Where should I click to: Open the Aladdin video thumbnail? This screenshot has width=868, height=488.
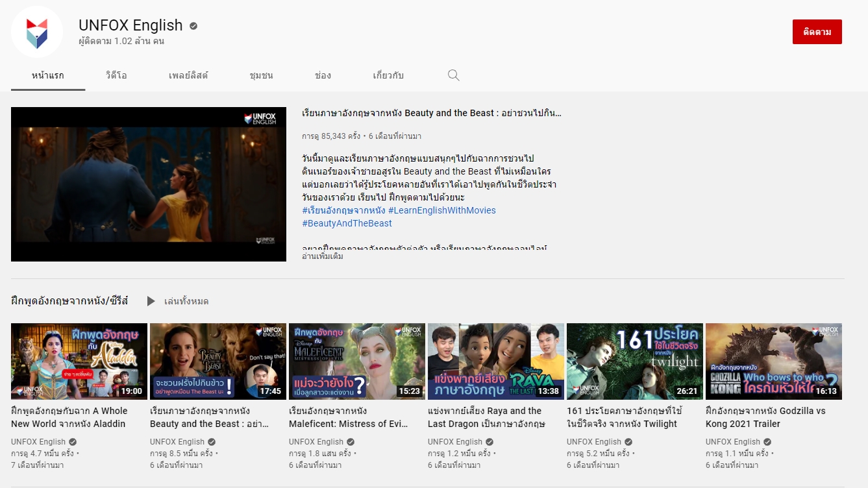pyautogui.click(x=79, y=361)
